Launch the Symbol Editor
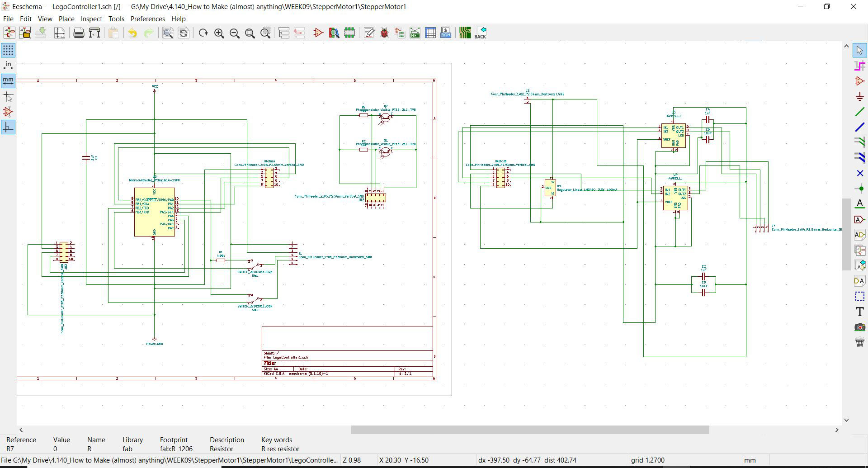The height and width of the screenshot is (468, 868). coord(318,33)
